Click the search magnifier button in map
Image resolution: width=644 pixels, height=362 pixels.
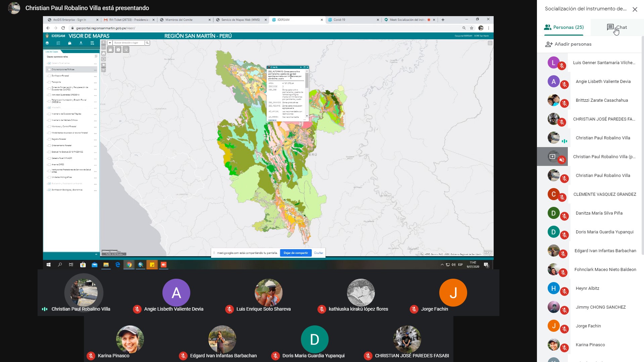pyautogui.click(x=147, y=43)
